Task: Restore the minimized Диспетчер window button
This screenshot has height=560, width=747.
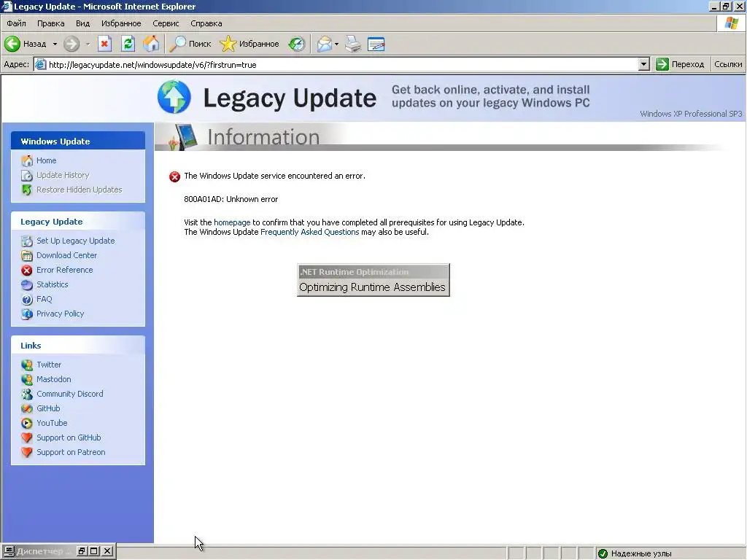Action: click(82, 551)
